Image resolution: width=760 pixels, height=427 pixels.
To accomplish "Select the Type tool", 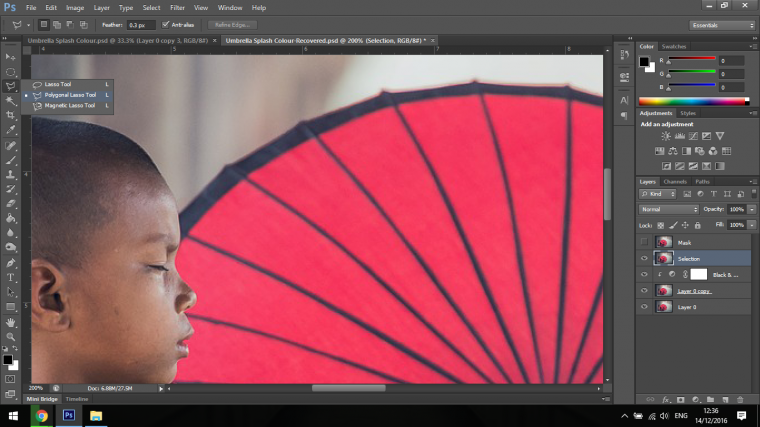I will [11, 278].
